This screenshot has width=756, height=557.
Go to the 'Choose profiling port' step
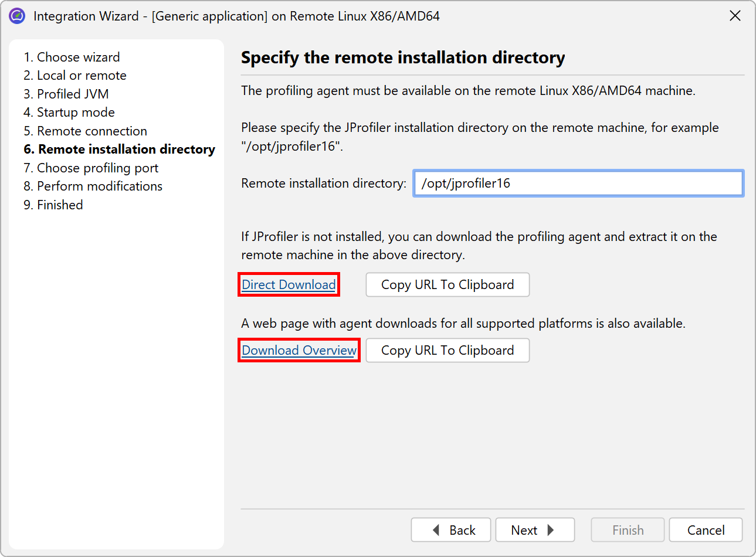coord(91,168)
